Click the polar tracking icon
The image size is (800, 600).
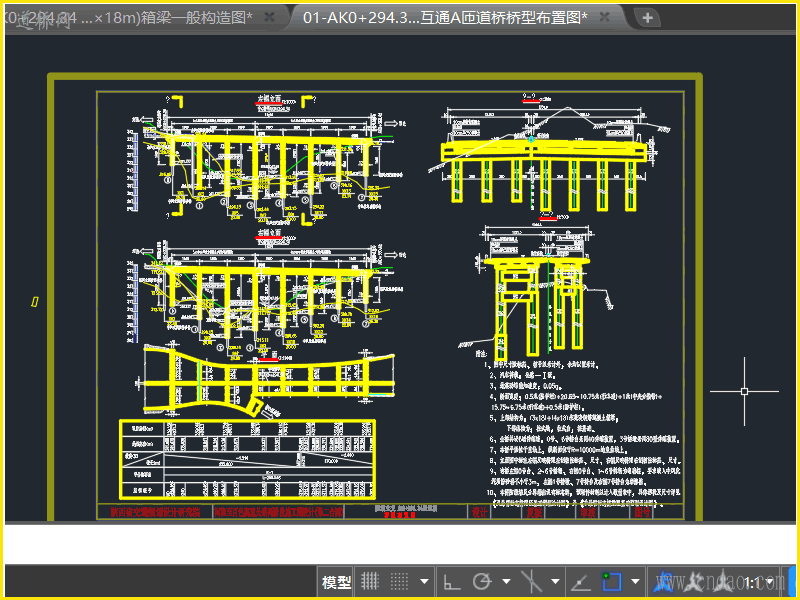coord(481,581)
